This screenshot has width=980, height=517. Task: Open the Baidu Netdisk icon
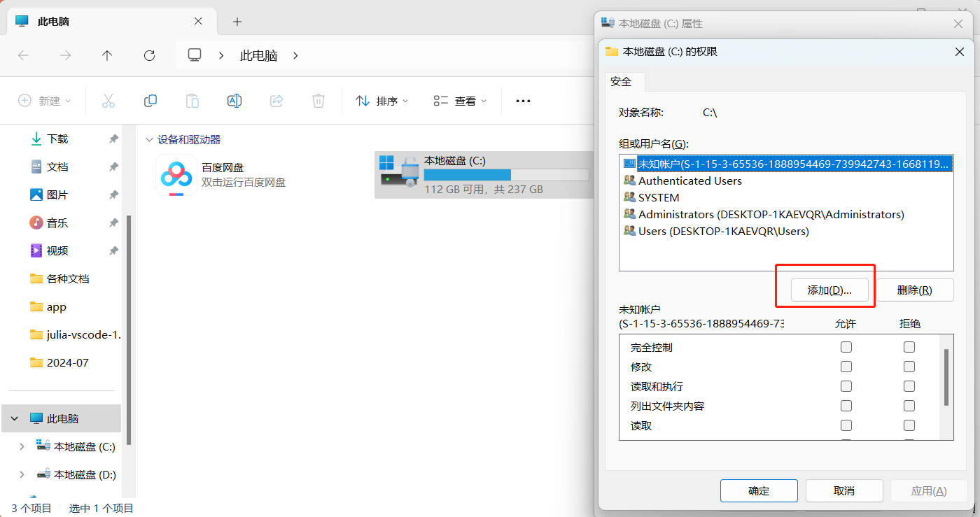[x=176, y=175]
